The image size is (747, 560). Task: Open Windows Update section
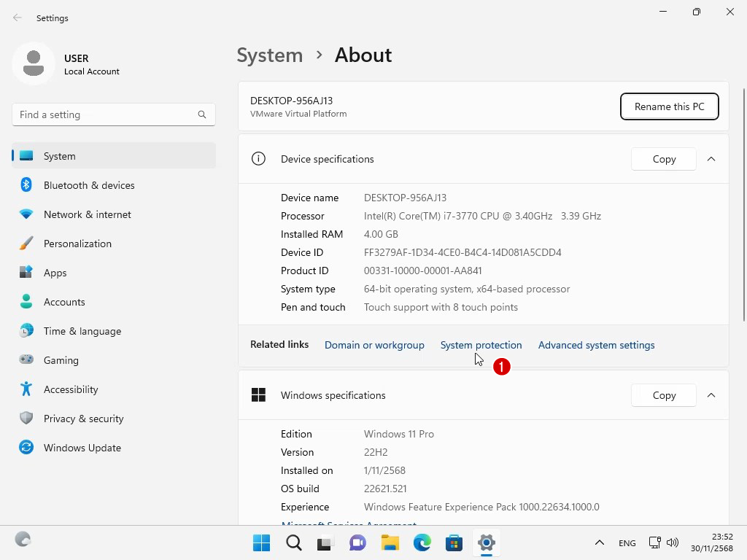[82, 448]
